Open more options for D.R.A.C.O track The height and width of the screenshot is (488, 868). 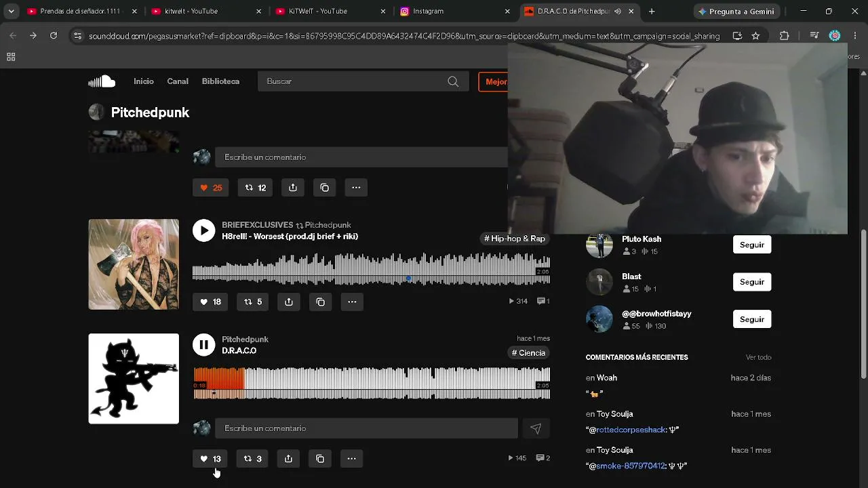tap(351, 459)
